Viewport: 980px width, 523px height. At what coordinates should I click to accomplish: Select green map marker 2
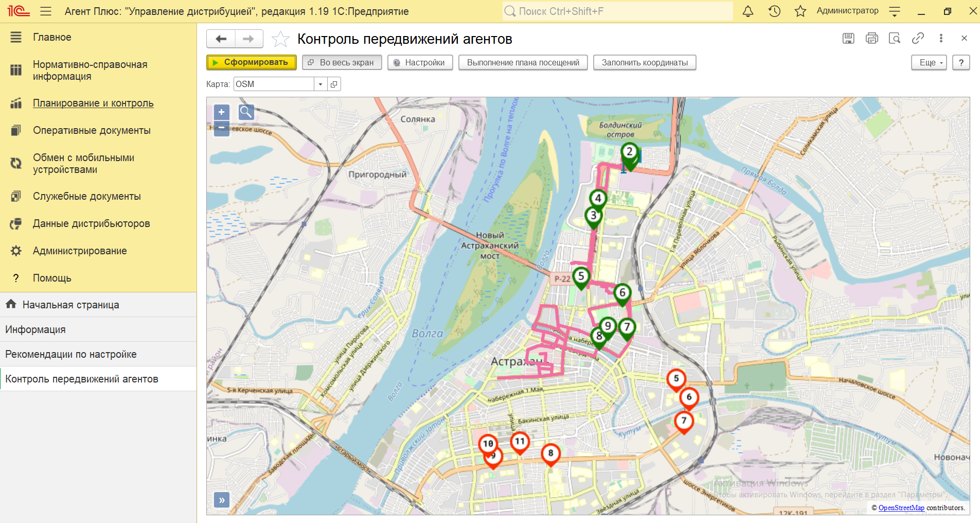click(x=629, y=152)
